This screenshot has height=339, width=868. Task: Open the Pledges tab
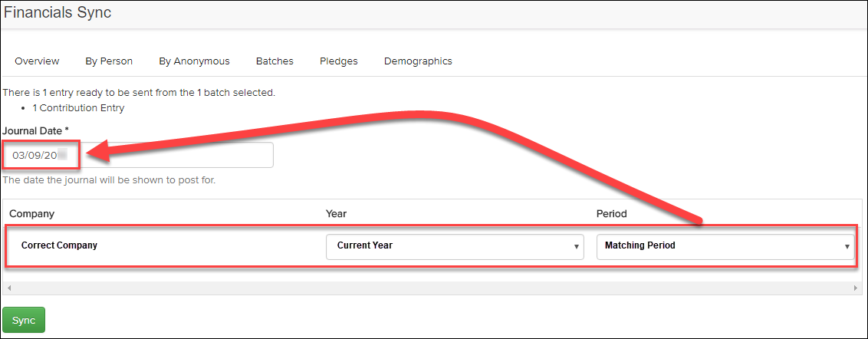[x=339, y=61]
